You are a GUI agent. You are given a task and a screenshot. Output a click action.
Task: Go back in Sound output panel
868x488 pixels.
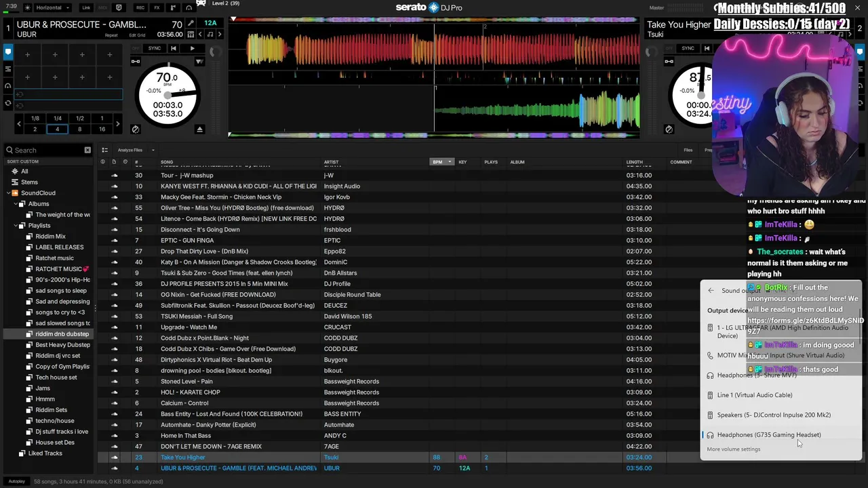[711, 291]
